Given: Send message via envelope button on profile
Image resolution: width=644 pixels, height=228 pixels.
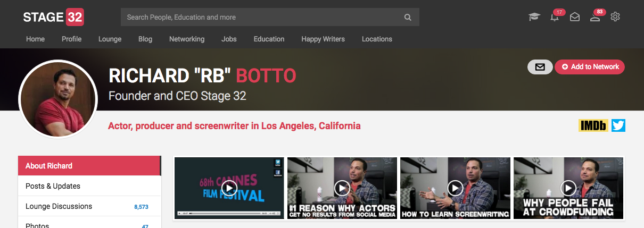Looking at the screenshot, I should click(540, 67).
